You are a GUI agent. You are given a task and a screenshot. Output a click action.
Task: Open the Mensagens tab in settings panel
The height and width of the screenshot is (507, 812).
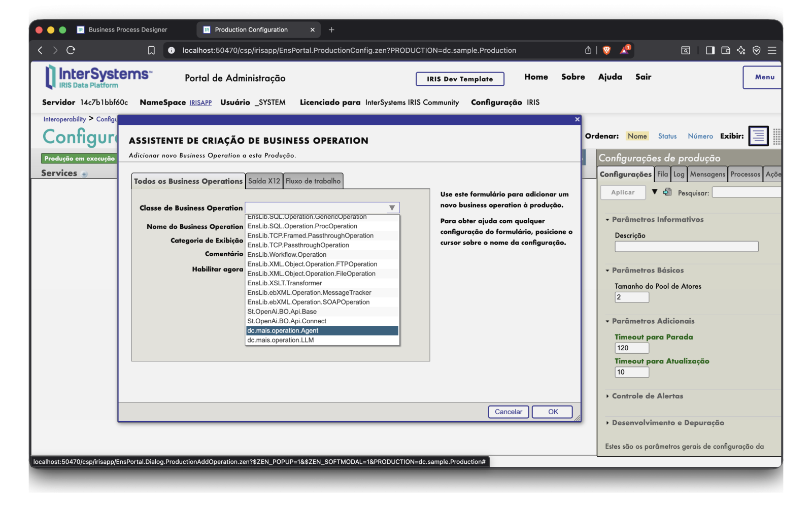(707, 174)
